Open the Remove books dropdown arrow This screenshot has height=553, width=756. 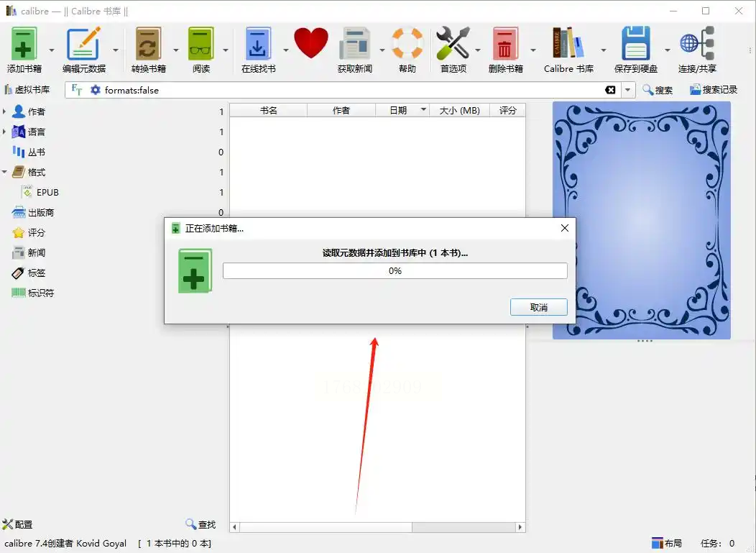[533, 50]
